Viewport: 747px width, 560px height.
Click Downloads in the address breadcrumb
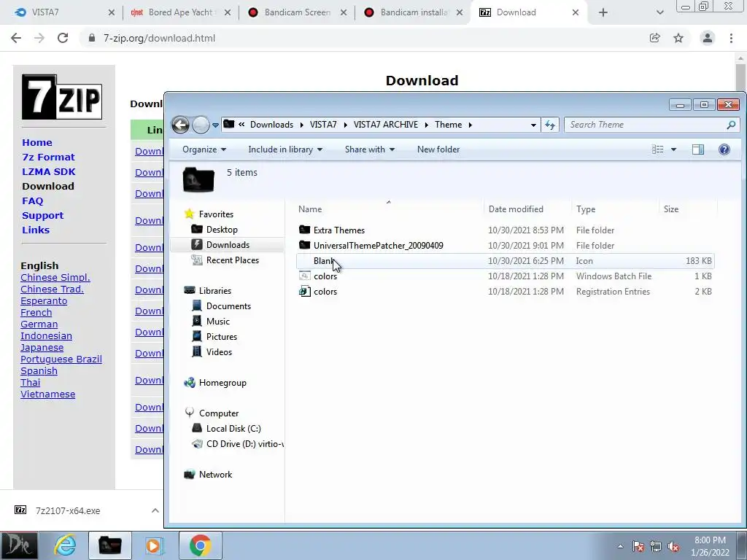coord(271,125)
